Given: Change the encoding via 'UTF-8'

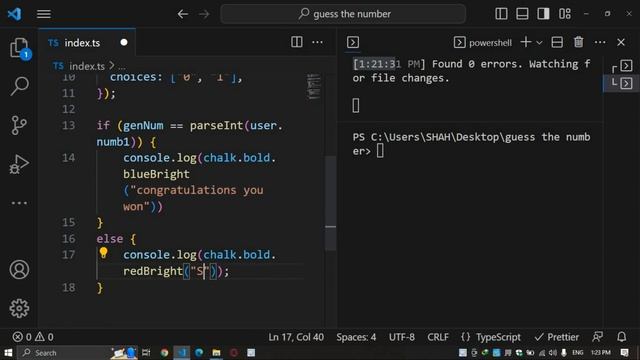Looking at the screenshot, I should (402, 337).
